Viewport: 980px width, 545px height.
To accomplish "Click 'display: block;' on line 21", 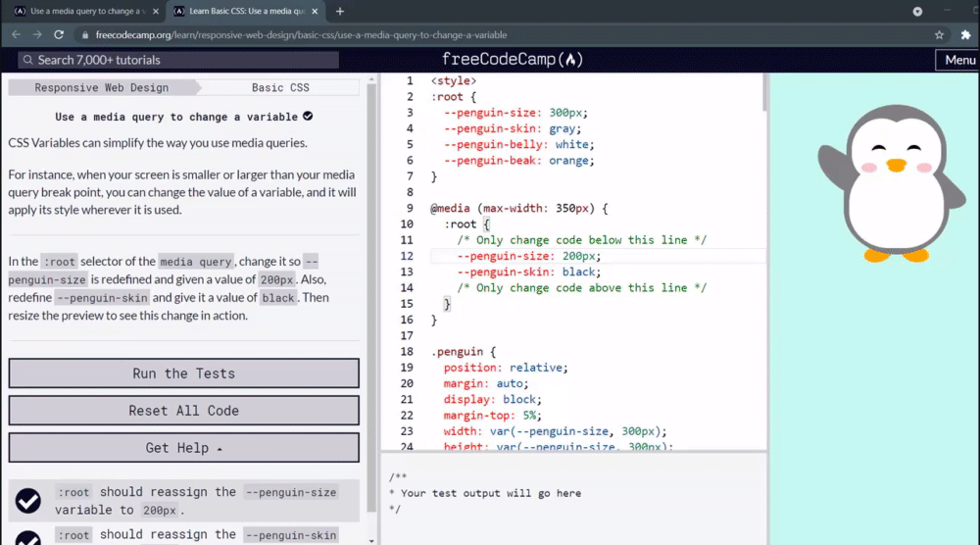I will pyautogui.click(x=493, y=399).
